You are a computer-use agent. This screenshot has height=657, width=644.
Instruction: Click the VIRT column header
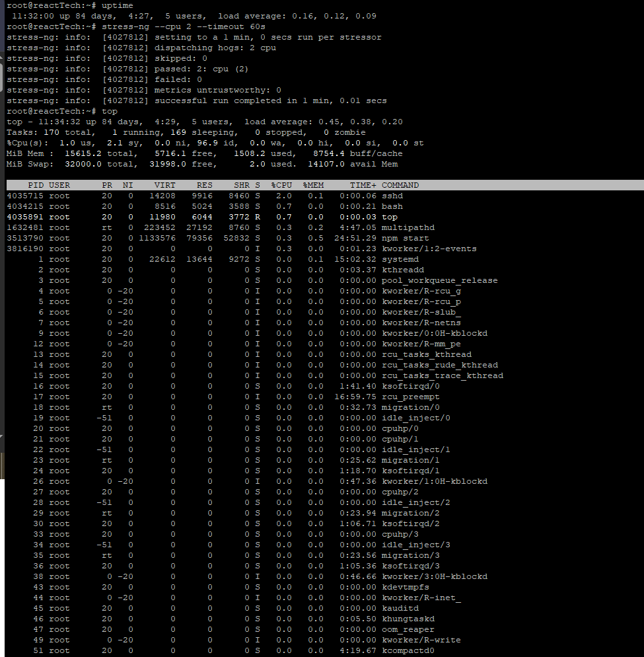point(164,185)
